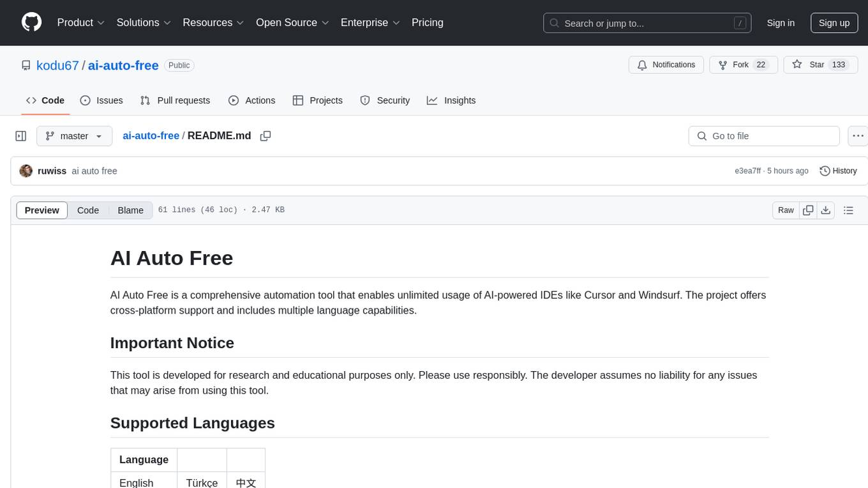Click the AI Auto Free heading
The height and width of the screenshot is (488, 868).
coord(172,258)
